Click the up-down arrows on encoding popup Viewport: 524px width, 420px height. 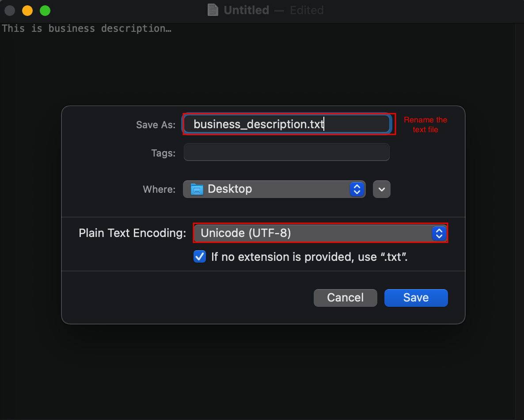pos(439,233)
